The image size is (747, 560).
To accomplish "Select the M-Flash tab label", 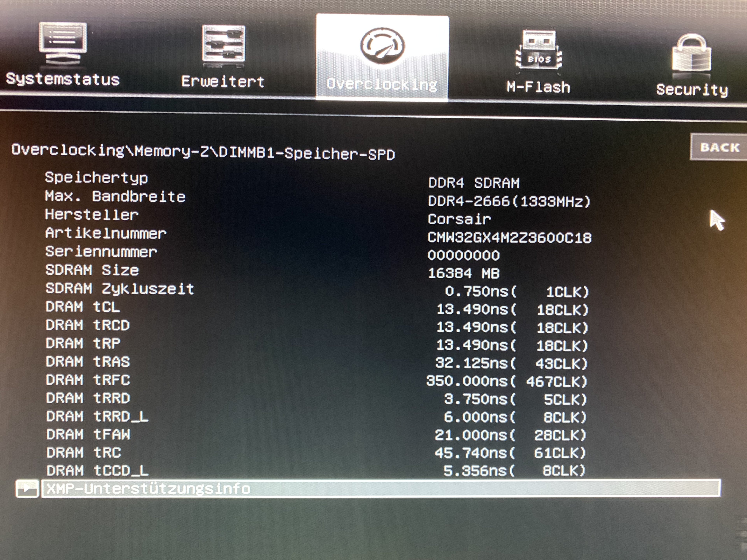I will click(538, 87).
